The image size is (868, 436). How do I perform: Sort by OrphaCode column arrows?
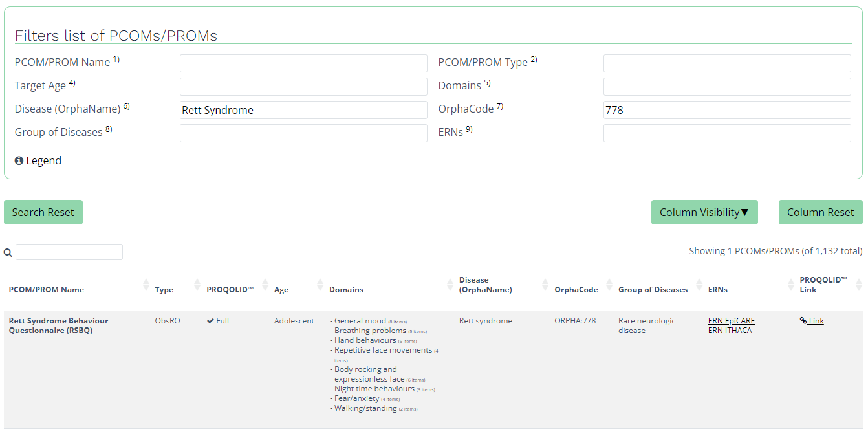point(609,285)
